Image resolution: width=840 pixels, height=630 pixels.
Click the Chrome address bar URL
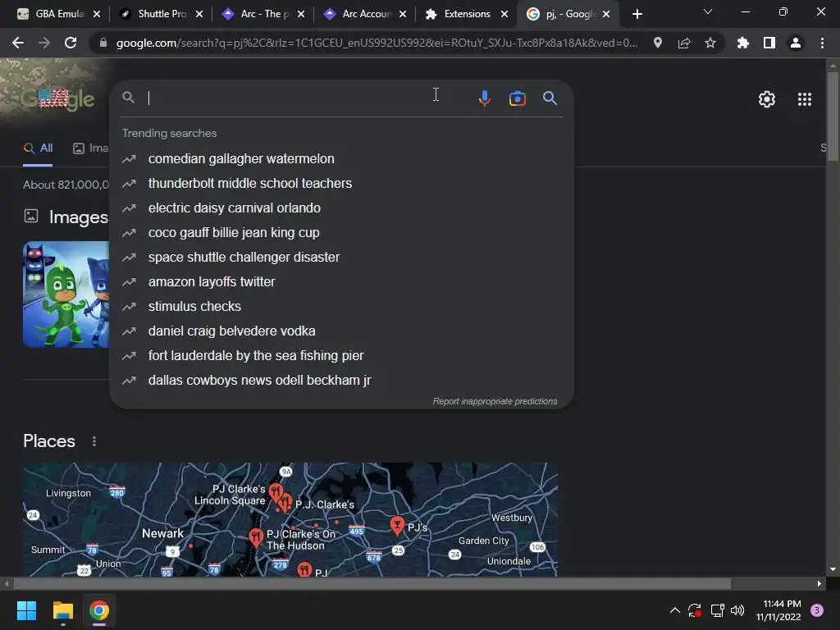[377, 43]
